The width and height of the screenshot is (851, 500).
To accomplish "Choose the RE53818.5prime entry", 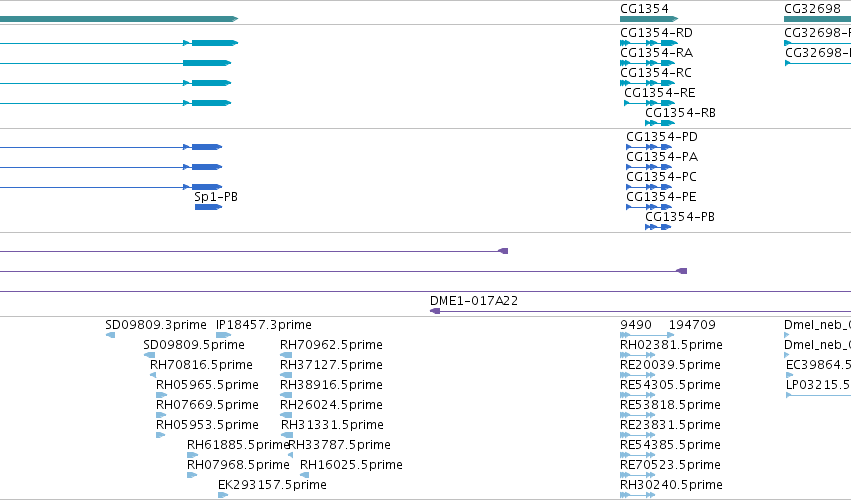I will tap(670, 405).
